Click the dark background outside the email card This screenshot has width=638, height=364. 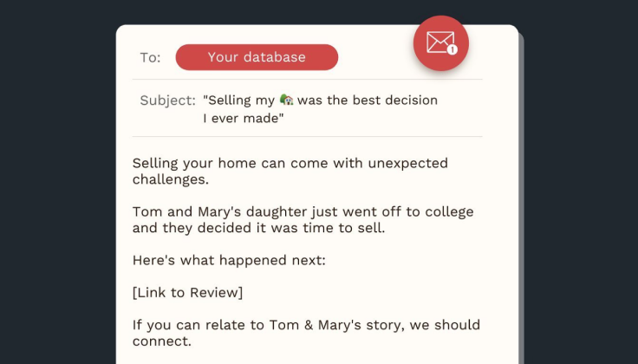click(57, 183)
